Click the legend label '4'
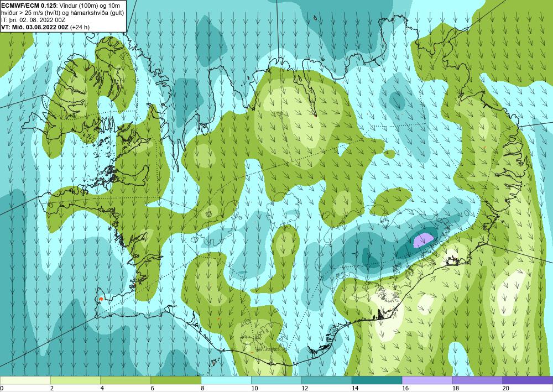 pyautogui.click(x=102, y=388)
